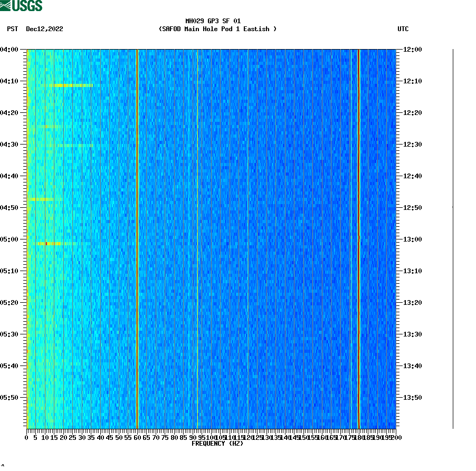476x471 pixels.
Task: Click the 0 Hz mark on frequency axis
Action: coord(25,437)
